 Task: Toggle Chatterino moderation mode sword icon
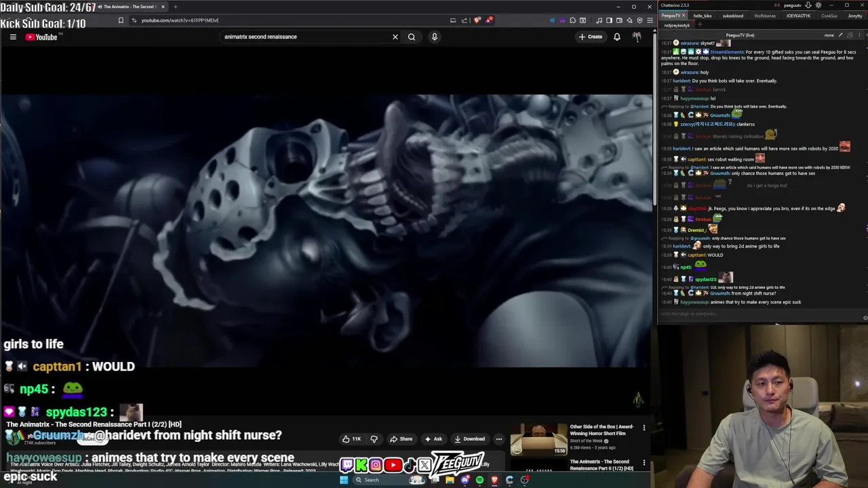click(841, 35)
